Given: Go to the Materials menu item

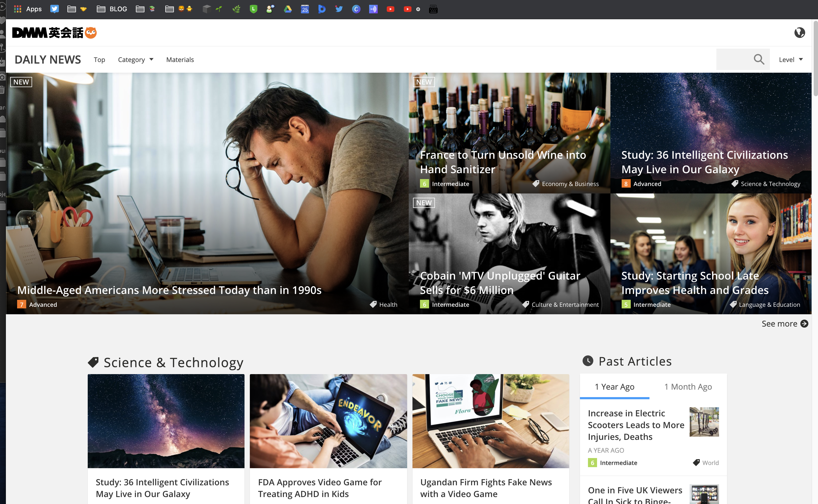Looking at the screenshot, I should 180,60.
